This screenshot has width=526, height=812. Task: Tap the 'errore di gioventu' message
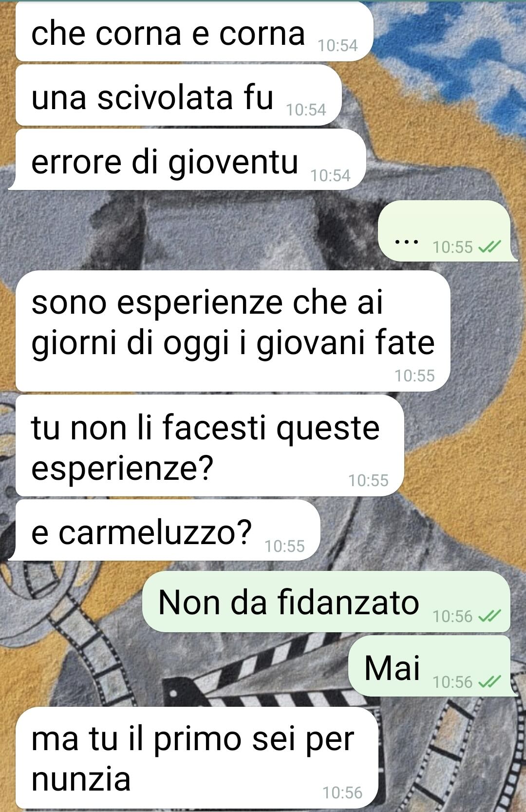[x=187, y=160]
